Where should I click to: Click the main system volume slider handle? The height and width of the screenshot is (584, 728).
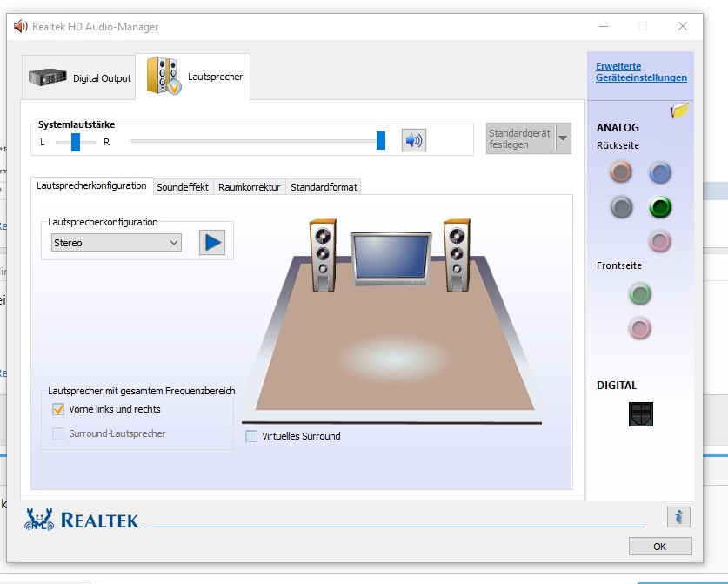pos(380,140)
